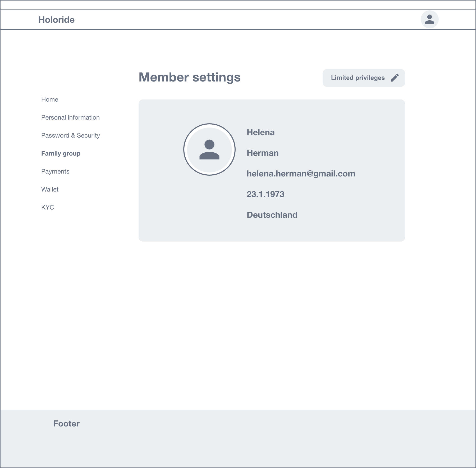The height and width of the screenshot is (468, 476).
Task: Click the first name Helena
Action: (x=260, y=132)
